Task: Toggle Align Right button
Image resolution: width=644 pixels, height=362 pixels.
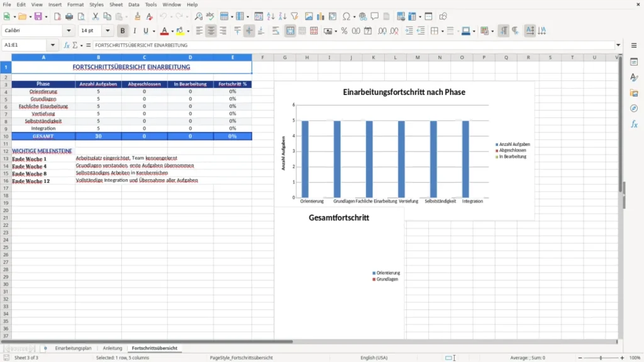Action: pyautogui.click(x=223, y=31)
